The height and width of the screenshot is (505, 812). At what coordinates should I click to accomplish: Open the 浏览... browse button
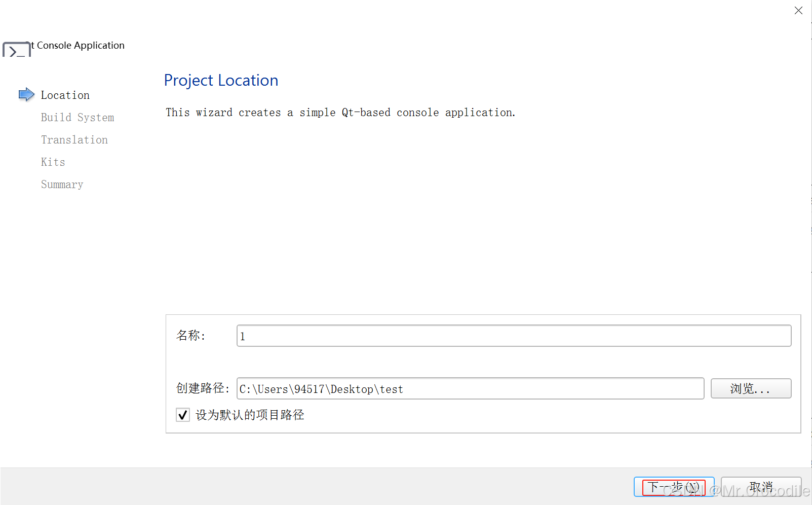click(x=751, y=388)
